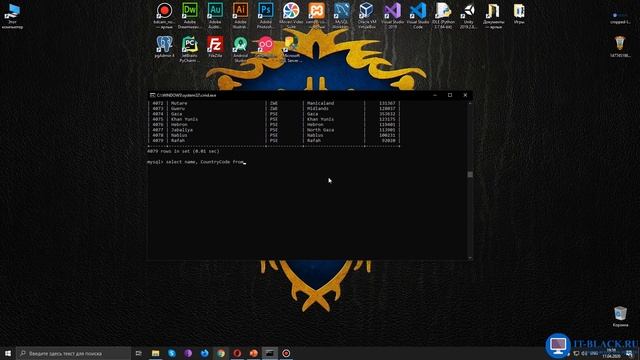Select the orange XAMPP desktop icon
The width and height of the screenshot is (640, 360).
316,15
